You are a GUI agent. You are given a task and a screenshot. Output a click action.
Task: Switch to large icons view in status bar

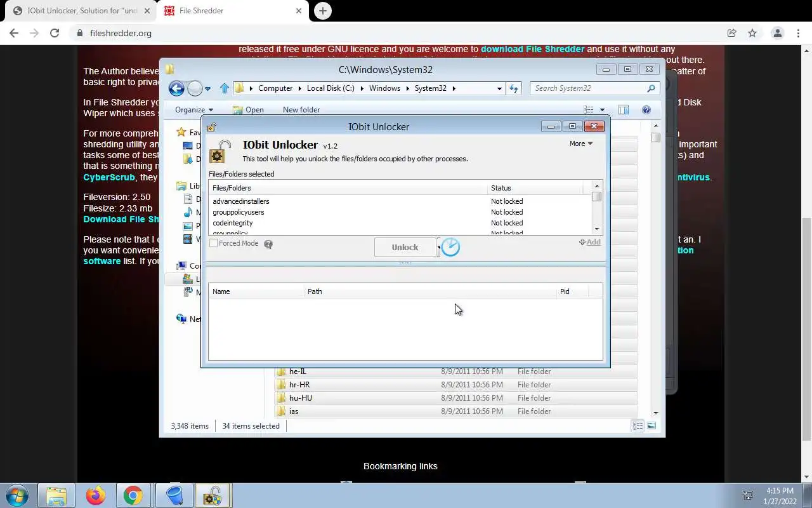pyautogui.click(x=652, y=425)
